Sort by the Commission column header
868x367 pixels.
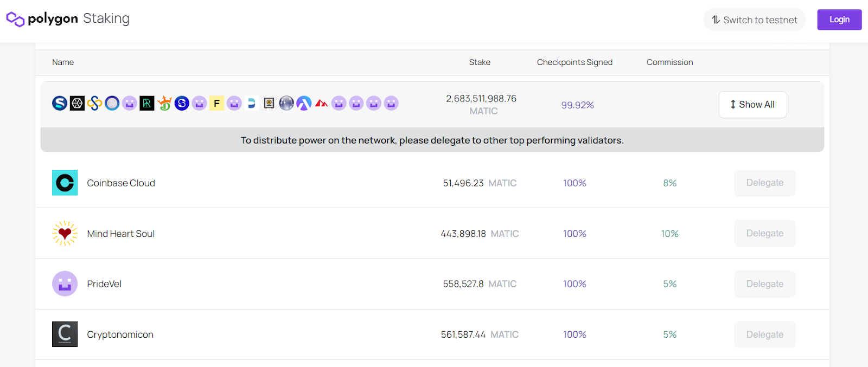[x=669, y=62]
